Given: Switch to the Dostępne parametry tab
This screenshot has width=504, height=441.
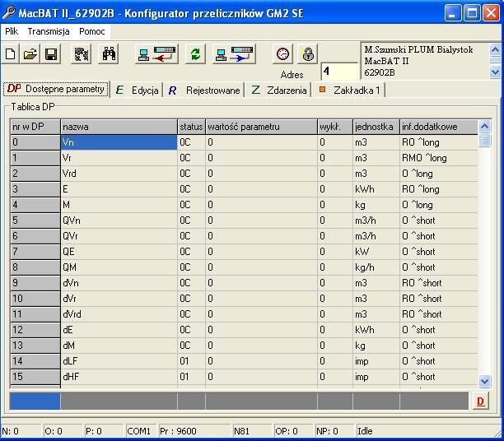Looking at the screenshot, I should pos(56,89).
